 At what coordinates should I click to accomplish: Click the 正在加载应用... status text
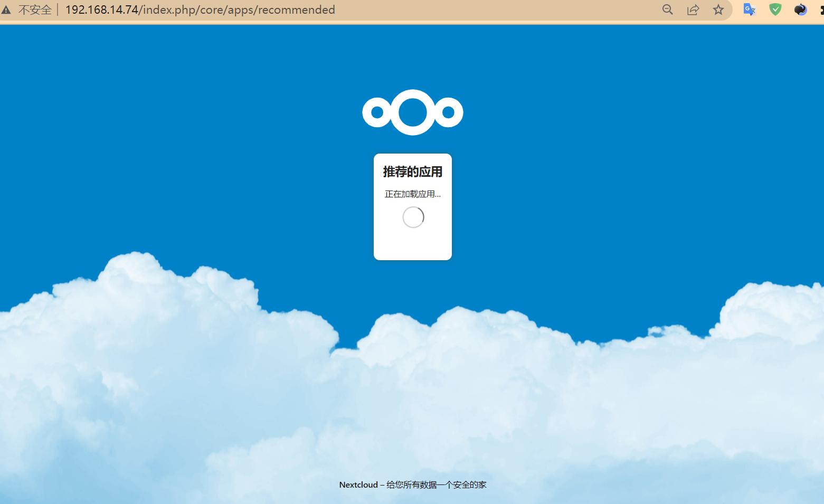[x=412, y=194]
